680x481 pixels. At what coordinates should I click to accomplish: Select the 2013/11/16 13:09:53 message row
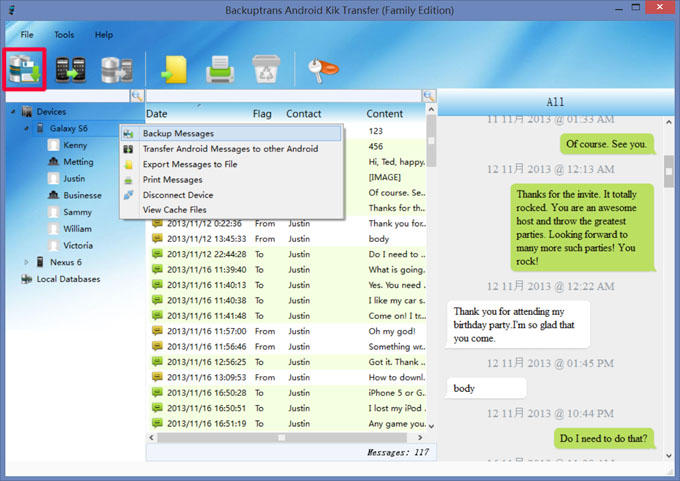point(288,377)
